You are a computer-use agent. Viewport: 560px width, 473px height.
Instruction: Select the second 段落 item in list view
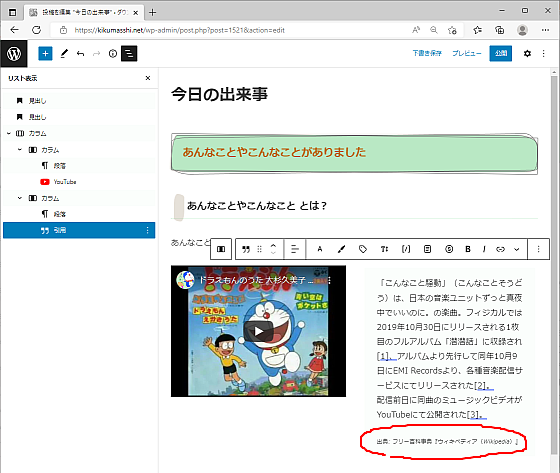[x=79, y=214]
